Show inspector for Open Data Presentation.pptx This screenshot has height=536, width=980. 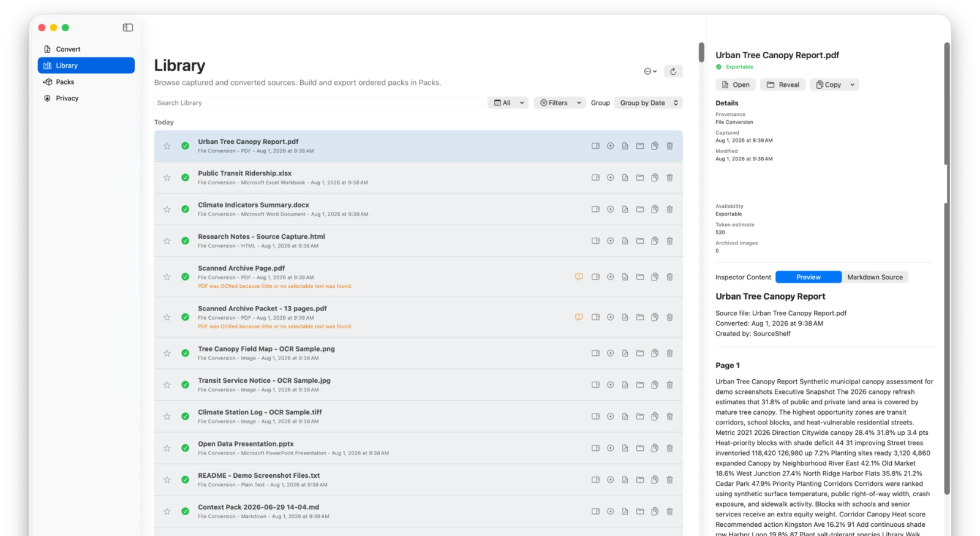coord(595,448)
